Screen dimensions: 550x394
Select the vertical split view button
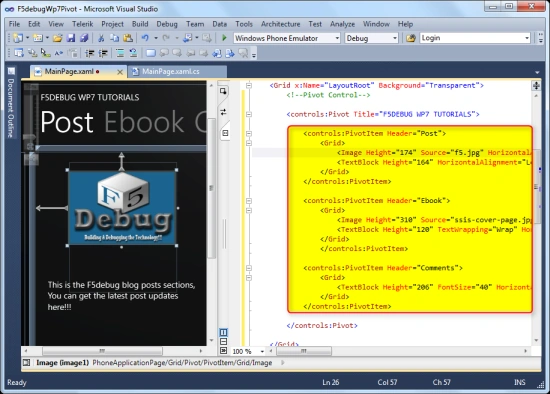click(x=223, y=332)
